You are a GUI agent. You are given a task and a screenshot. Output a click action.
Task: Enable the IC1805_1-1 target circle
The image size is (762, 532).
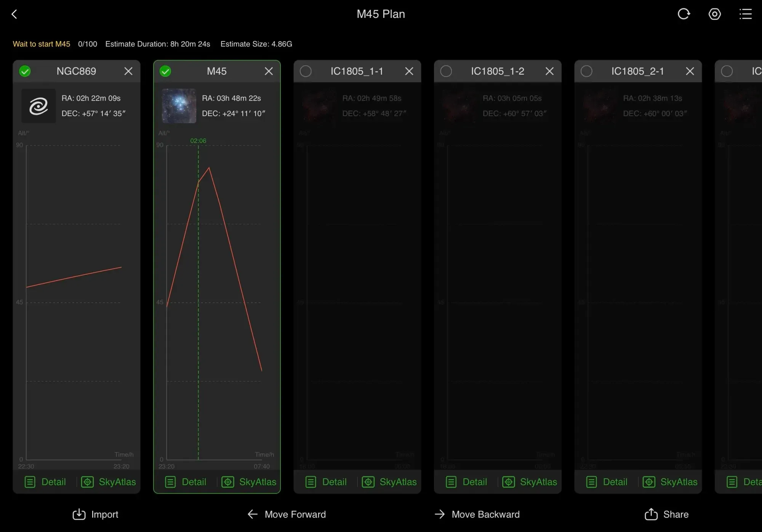(x=306, y=71)
